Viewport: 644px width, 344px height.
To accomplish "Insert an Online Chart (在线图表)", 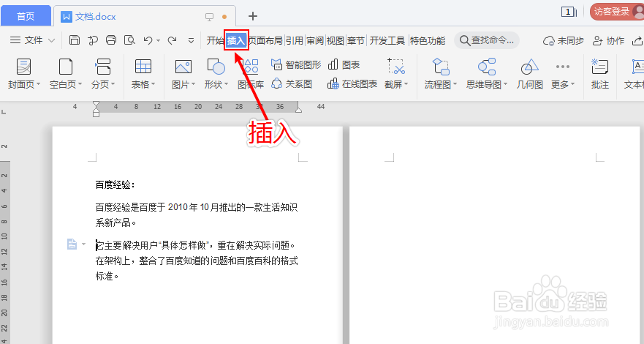I will pyautogui.click(x=352, y=84).
